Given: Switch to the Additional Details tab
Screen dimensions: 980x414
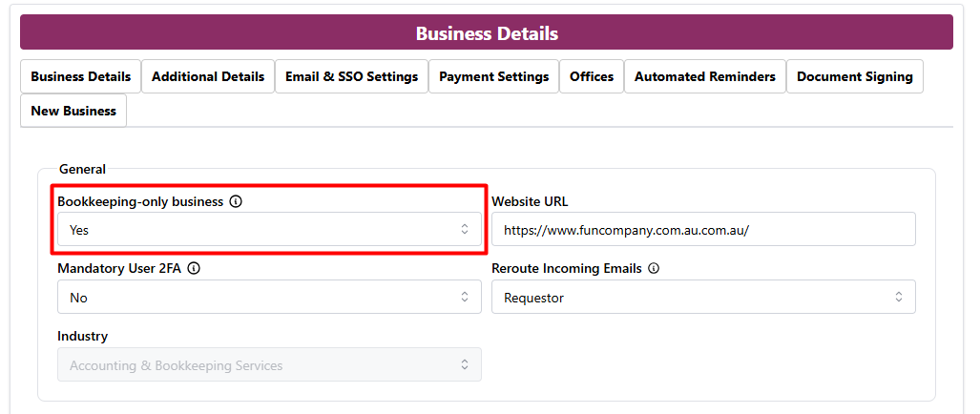Looking at the screenshot, I should pos(208,76).
